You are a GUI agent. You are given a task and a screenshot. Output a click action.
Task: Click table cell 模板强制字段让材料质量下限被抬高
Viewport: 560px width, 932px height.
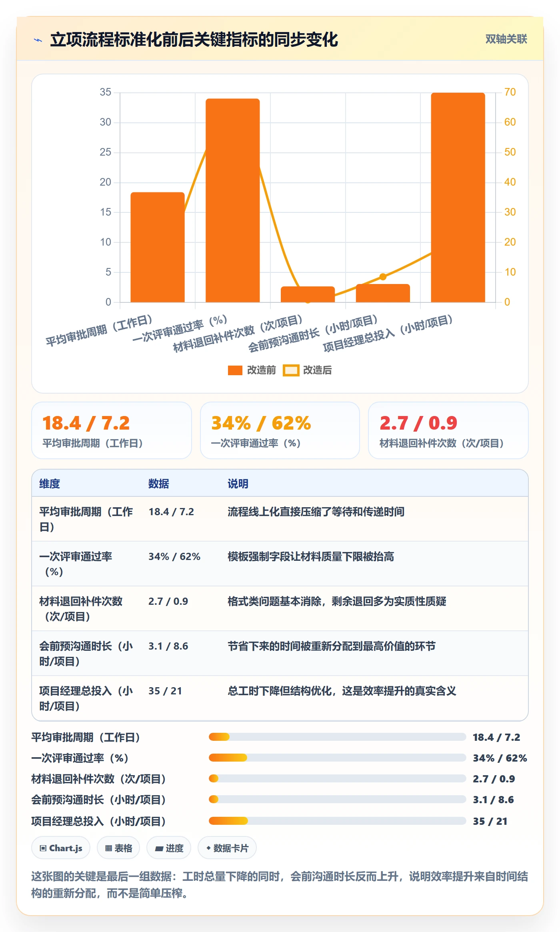[x=311, y=557]
